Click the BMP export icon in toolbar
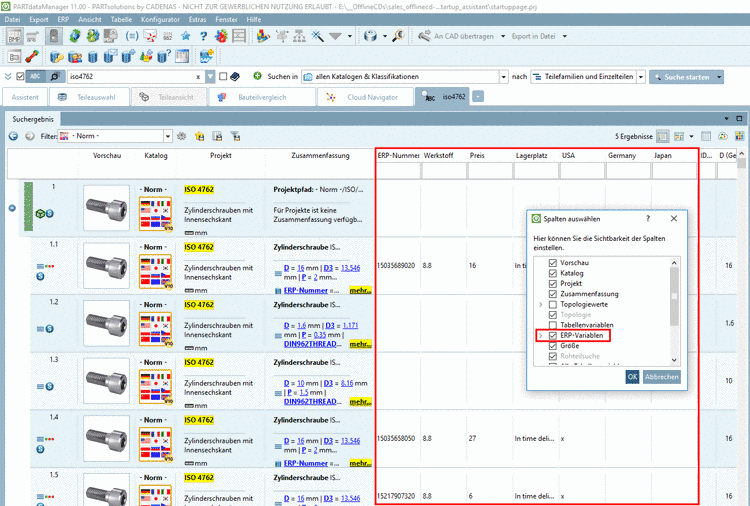Viewport: 750px width, 506px height. click(14, 36)
